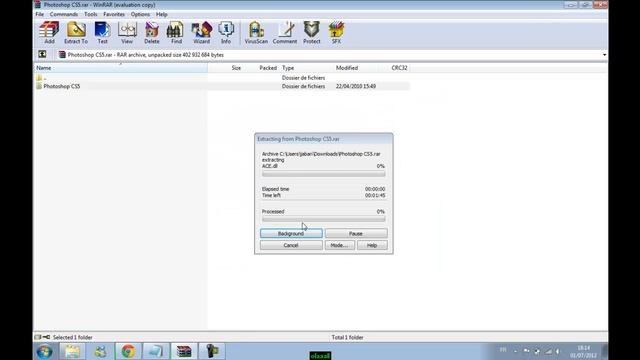Click the ACE.dll file progress bar
The height and width of the screenshot is (360, 640).
pos(324,174)
